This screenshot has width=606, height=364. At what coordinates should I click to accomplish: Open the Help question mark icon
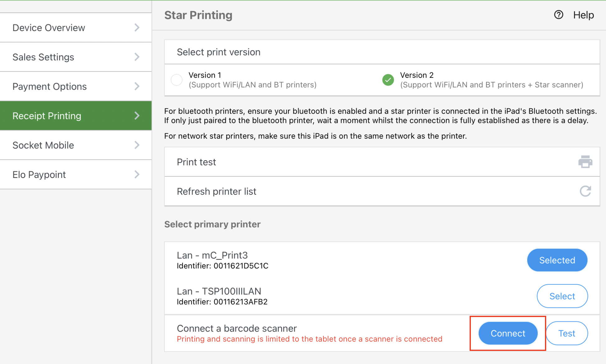pyautogui.click(x=558, y=15)
